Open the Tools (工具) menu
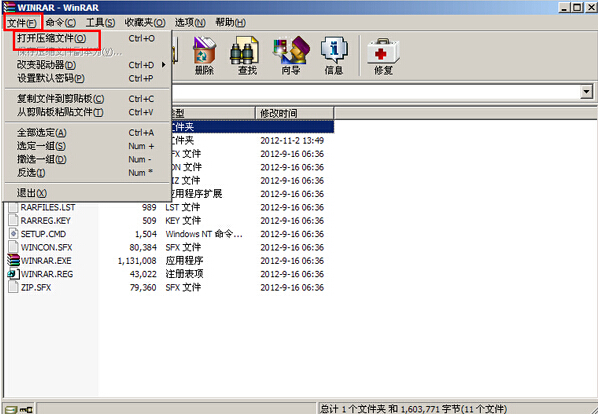The height and width of the screenshot is (414, 598). coord(100,22)
